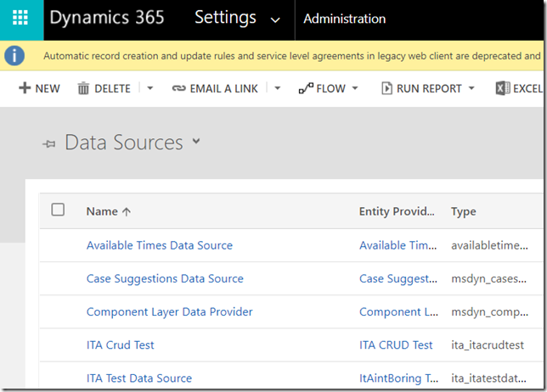Click the EXCEL command label
The image size is (547, 392).
[x=527, y=89]
